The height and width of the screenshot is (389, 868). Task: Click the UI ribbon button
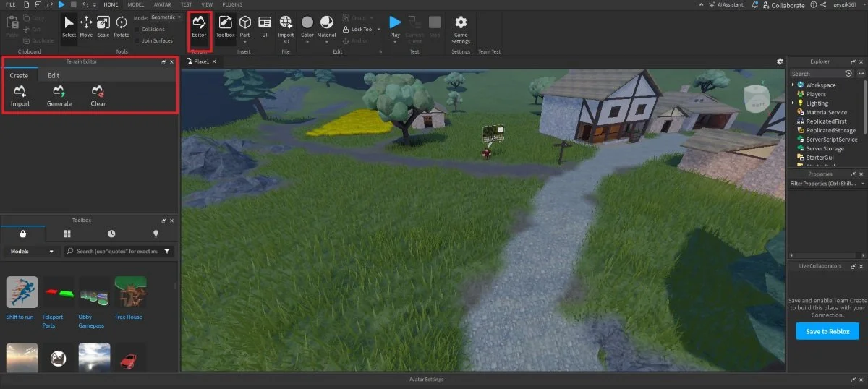[x=265, y=26]
